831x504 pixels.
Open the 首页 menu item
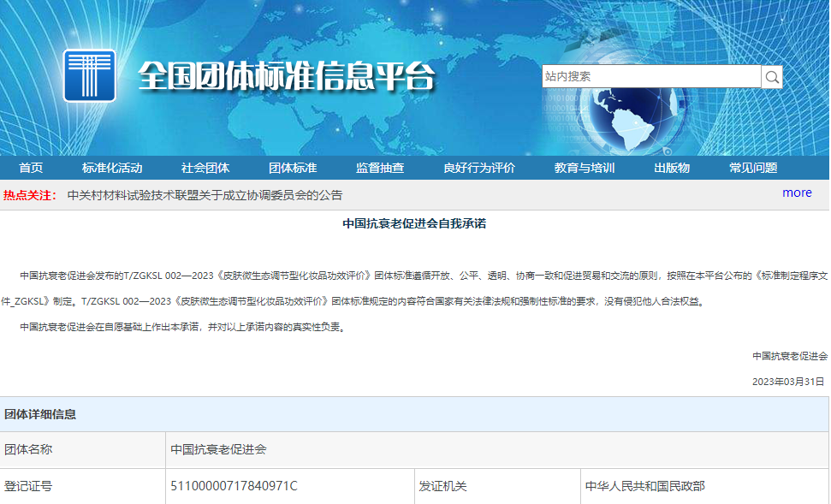click(x=31, y=168)
